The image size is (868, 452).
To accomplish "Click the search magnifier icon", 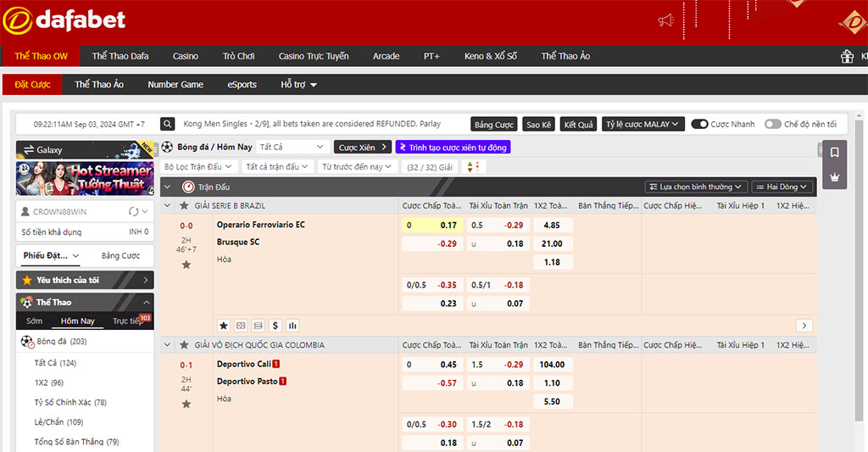I will pos(168,124).
